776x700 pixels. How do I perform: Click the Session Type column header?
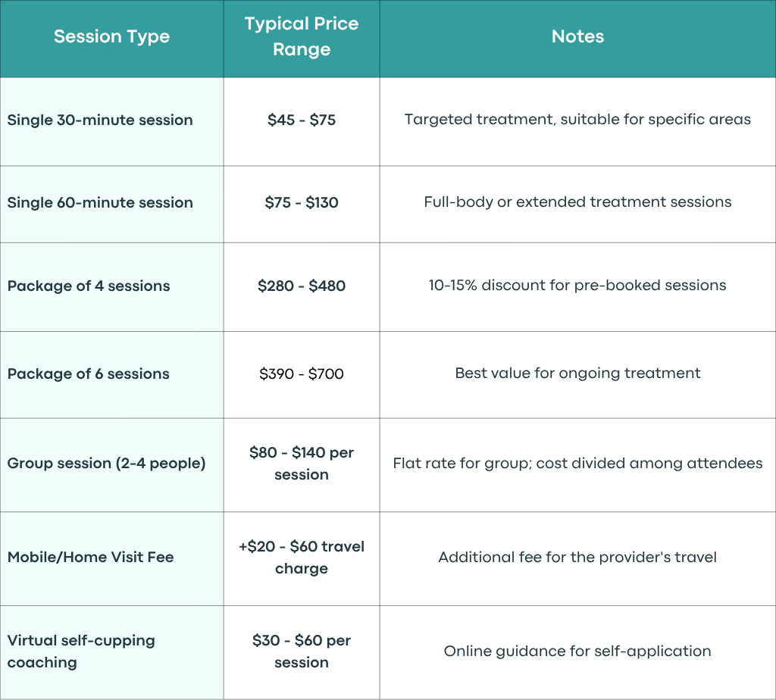tap(111, 36)
